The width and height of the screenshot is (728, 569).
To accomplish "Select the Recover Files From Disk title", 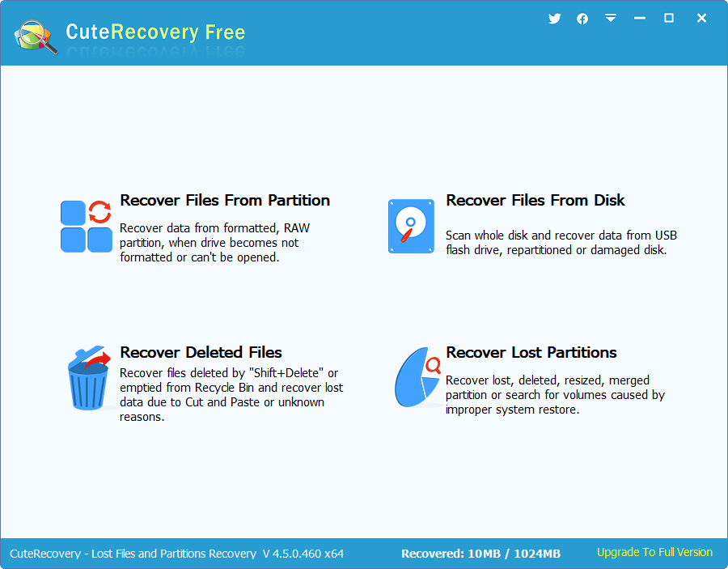I will [x=535, y=200].
